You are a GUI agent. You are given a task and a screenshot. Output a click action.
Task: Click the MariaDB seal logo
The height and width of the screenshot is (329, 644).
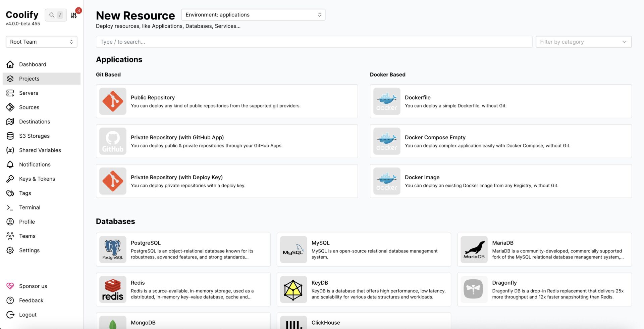[x=474, y=249]
